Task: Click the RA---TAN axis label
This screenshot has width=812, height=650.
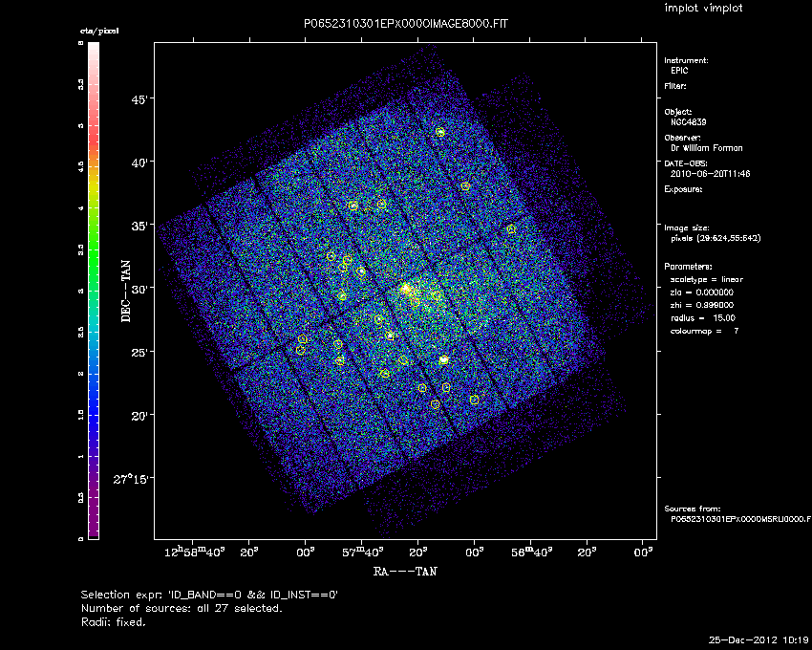Action: click(x=405, y=572)
